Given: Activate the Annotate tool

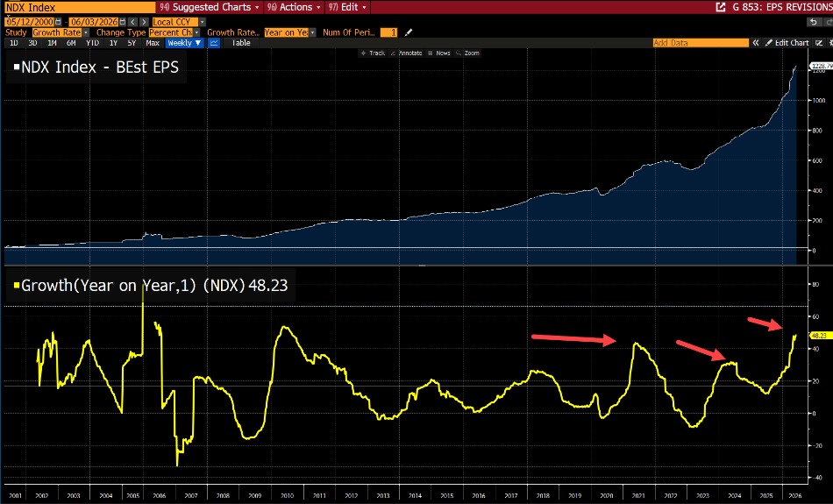Looking at the screenshot, I should pyautogui.click(x=406, y=53).
